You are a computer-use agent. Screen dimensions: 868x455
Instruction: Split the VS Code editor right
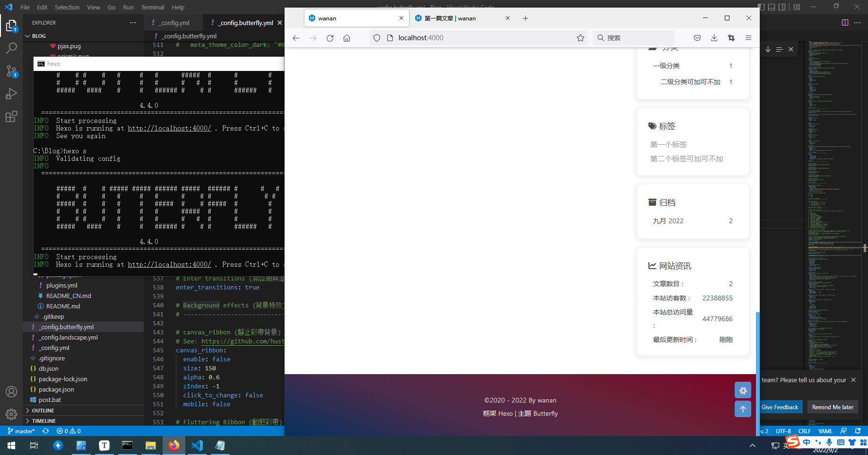(x=845, y=23)
